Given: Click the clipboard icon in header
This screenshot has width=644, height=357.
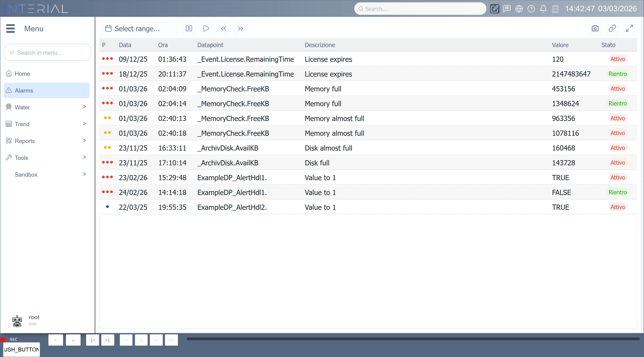Looking at the screenshot, I should pyautogui.click(x=555, y=9).
